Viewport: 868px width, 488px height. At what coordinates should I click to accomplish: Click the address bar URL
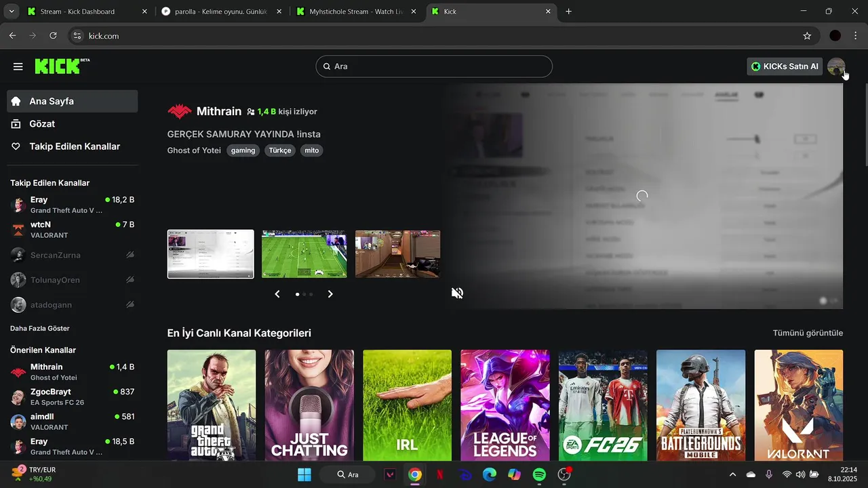coord(104,35)
